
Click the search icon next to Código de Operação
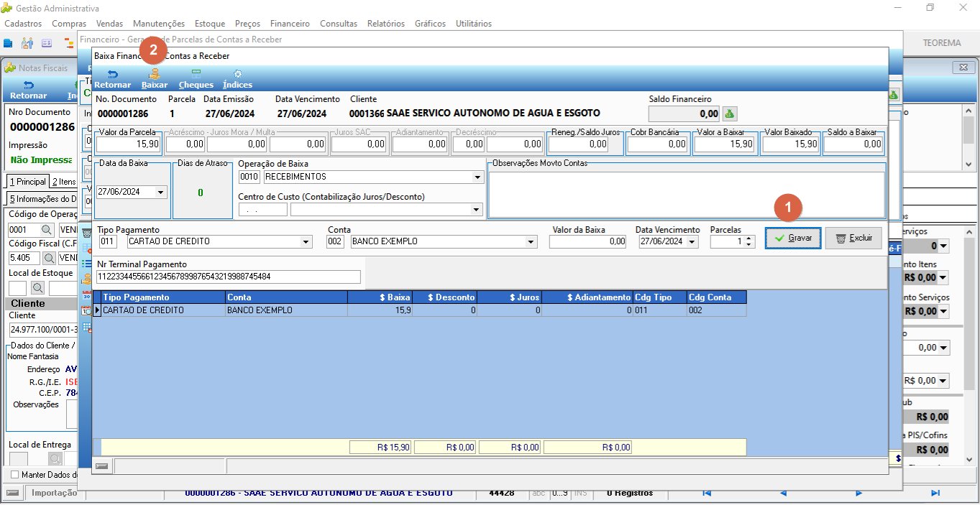click(46, 230)
